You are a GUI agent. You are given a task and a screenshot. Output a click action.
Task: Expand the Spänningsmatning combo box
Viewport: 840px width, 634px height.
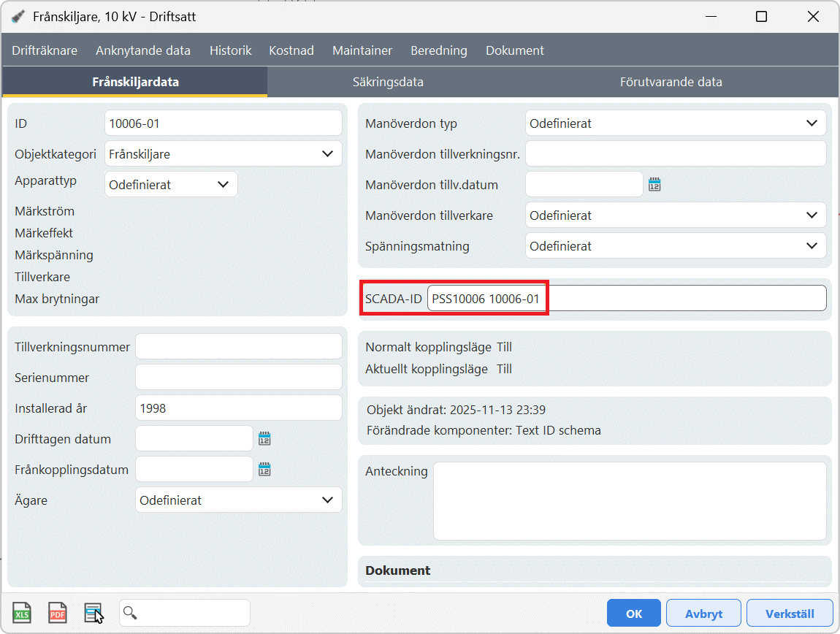click(x=812, y=246)
